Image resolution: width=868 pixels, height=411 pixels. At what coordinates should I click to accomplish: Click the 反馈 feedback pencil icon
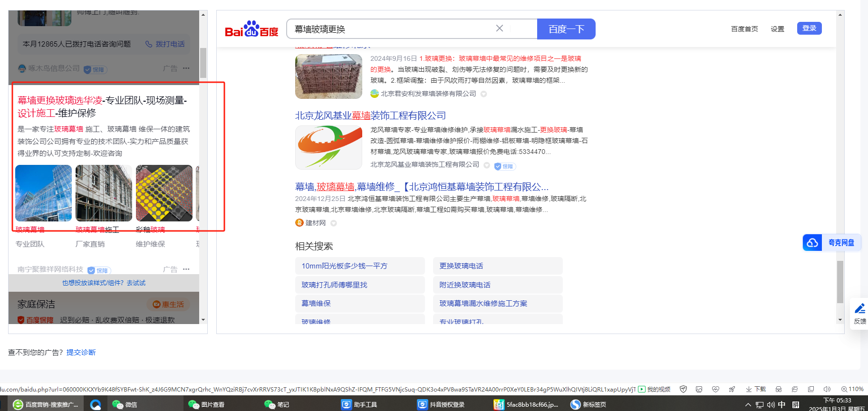click(x=859, y=309)
